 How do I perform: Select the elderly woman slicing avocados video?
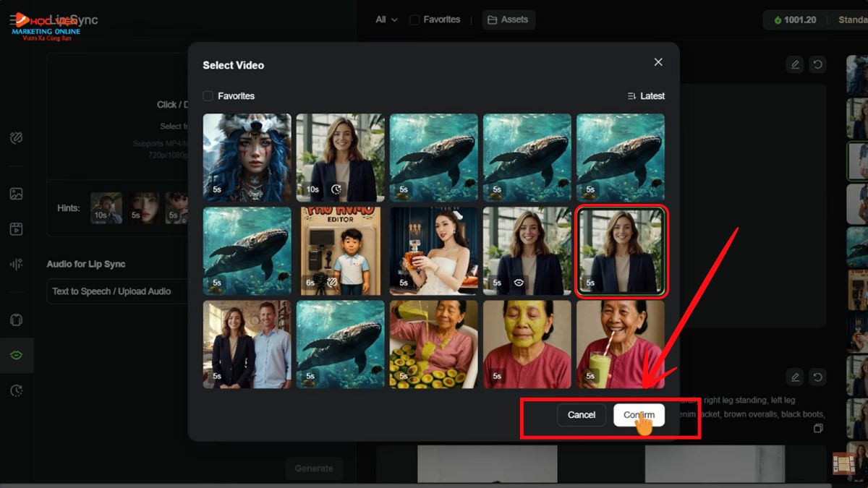tap(434, 344)
